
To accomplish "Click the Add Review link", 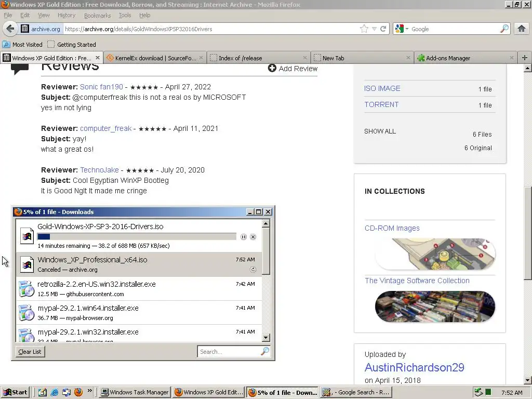I will tap(293, 69).
